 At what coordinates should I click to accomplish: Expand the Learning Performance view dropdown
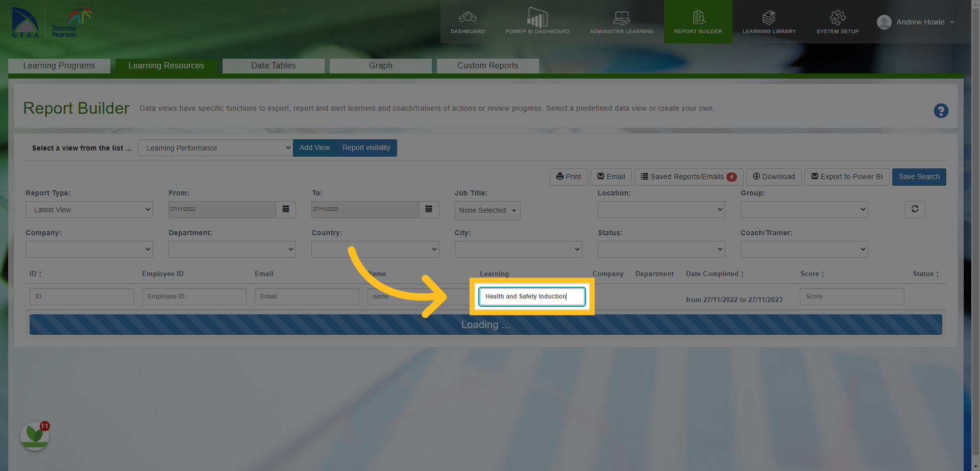pyautogui.click(x=215, y=148)
